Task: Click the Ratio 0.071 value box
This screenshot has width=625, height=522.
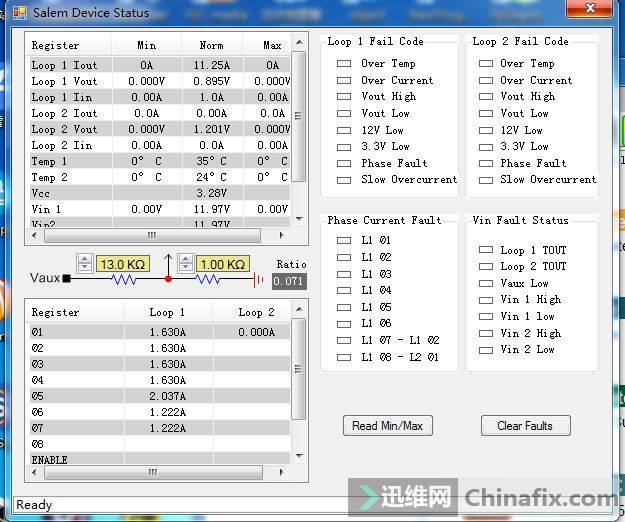Action: click(x=289, y=281)
